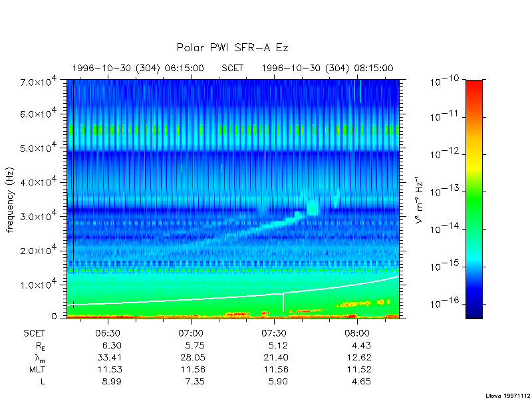This screenshot has height=399, width=532.
Task: Click the 08:00 SCET time label
Action: point(357,333)
